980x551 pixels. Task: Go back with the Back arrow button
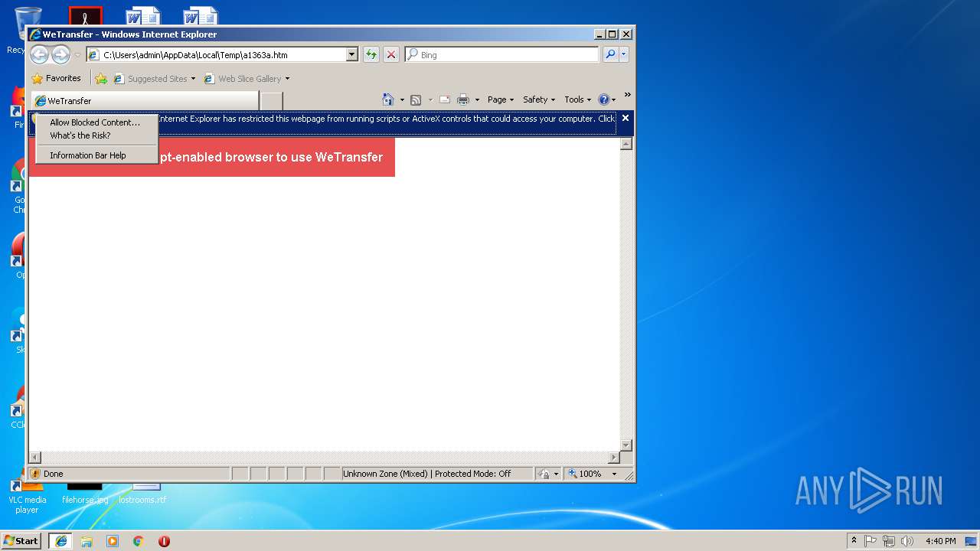tap(39, 54)
